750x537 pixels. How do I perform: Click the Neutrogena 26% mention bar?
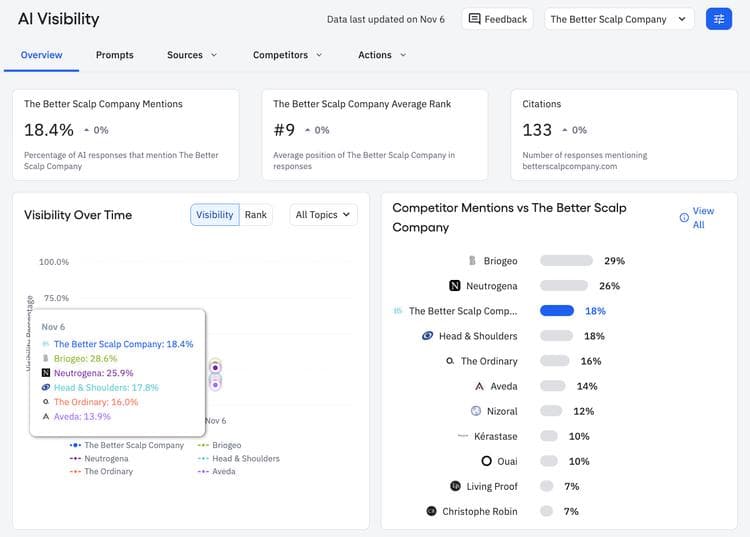(563, 285)
